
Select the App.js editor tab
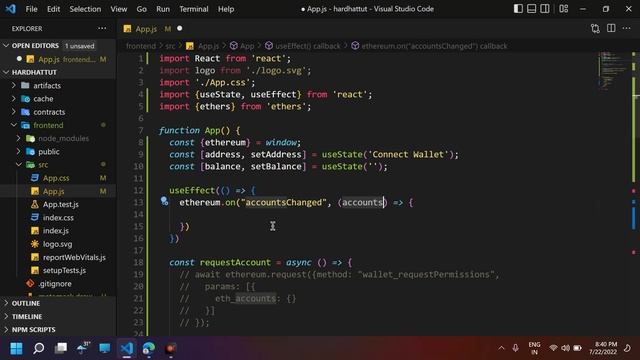click(153, 29)
